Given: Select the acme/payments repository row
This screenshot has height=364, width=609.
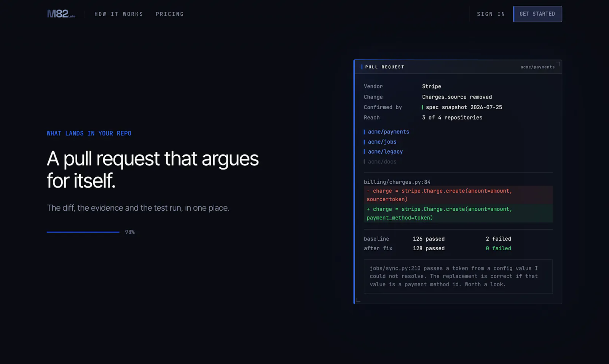Looking at the screenshot, I should tap(386, 132).
